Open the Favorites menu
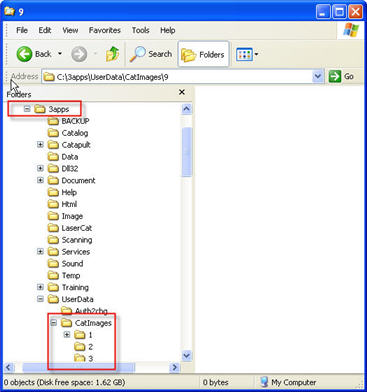 105,30
